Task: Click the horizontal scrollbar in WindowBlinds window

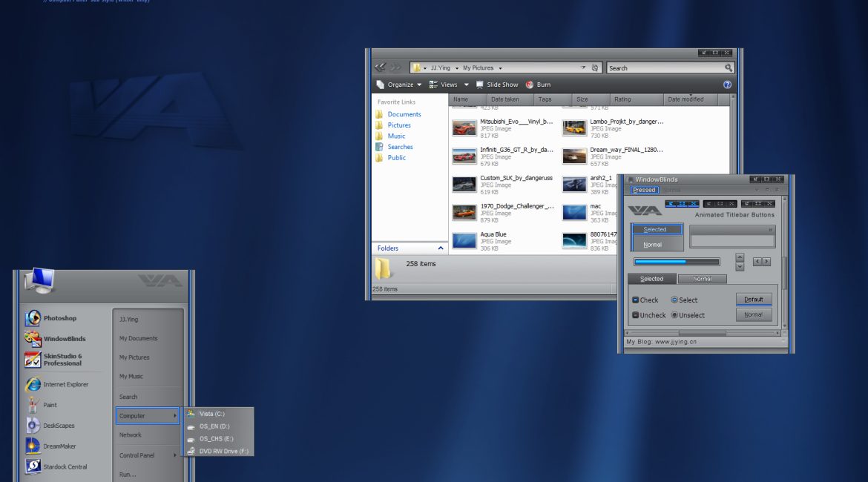Action: 703,333
